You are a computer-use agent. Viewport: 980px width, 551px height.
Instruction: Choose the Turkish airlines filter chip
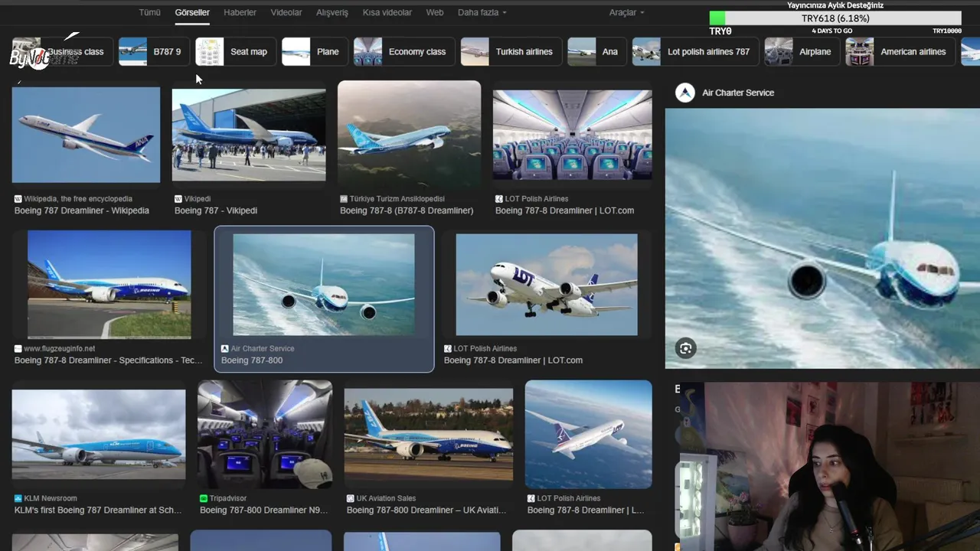point(511,51)
